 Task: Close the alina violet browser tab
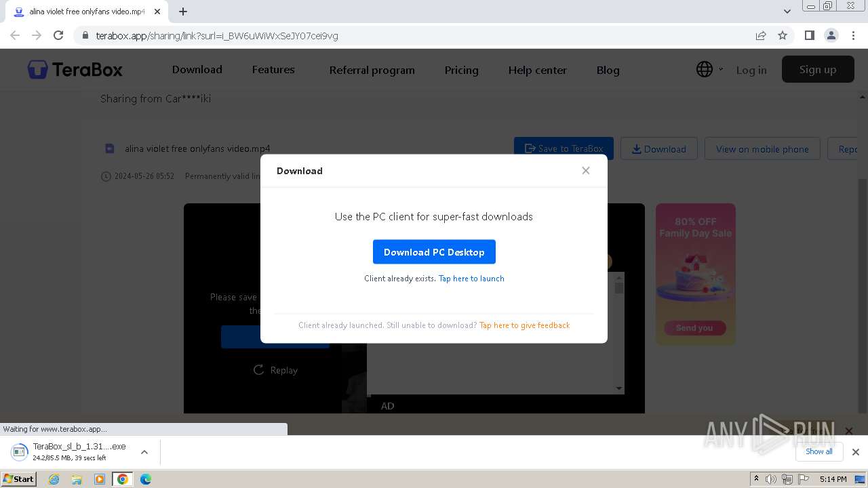tap(157, 12)
